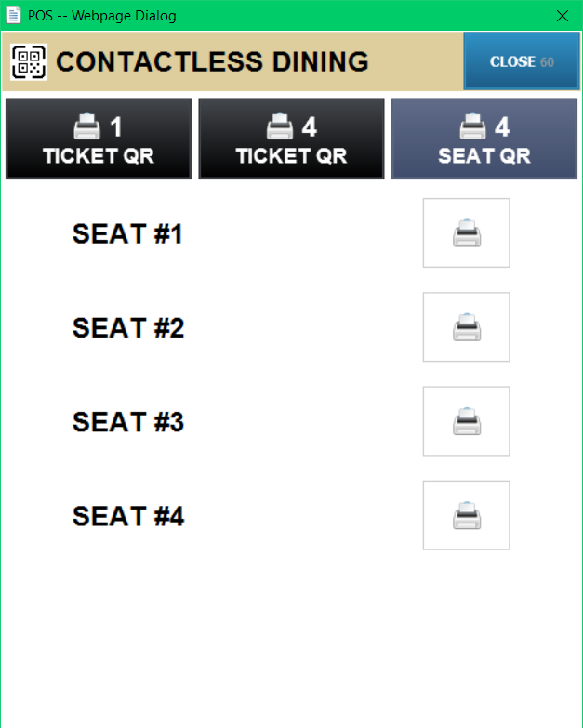Click the printer icon beside Seat #2

click(x=466, y=327)
